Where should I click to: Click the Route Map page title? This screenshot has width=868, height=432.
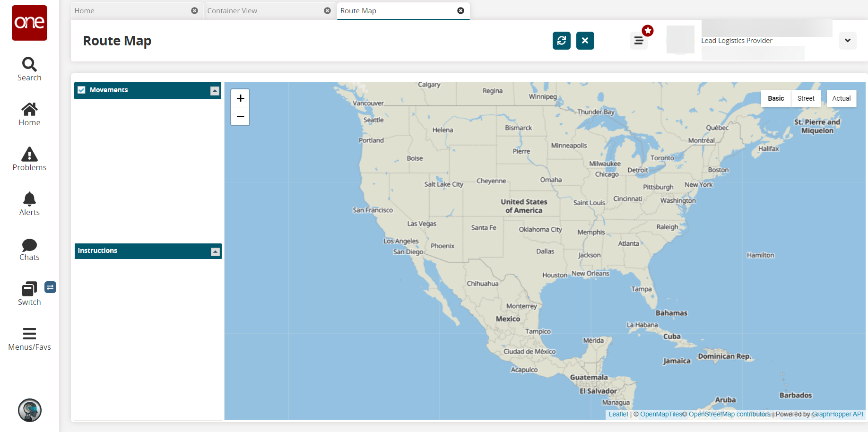[x=117, y=41]
